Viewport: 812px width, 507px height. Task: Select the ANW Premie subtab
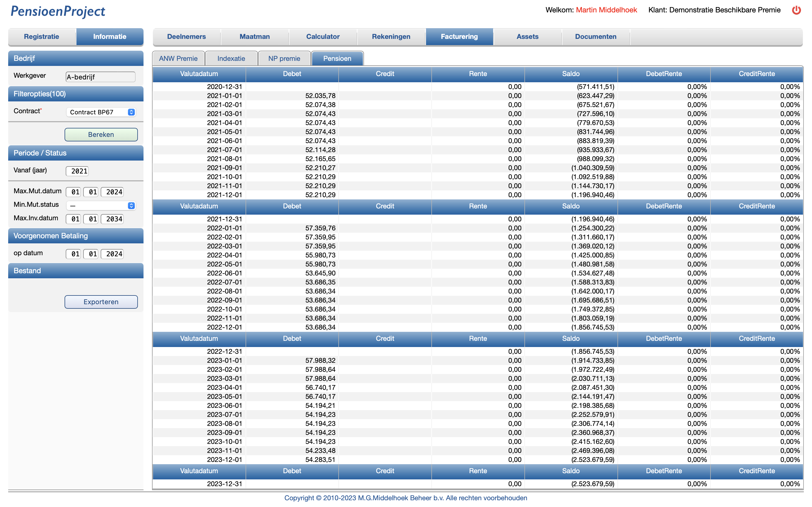point(178,58)
